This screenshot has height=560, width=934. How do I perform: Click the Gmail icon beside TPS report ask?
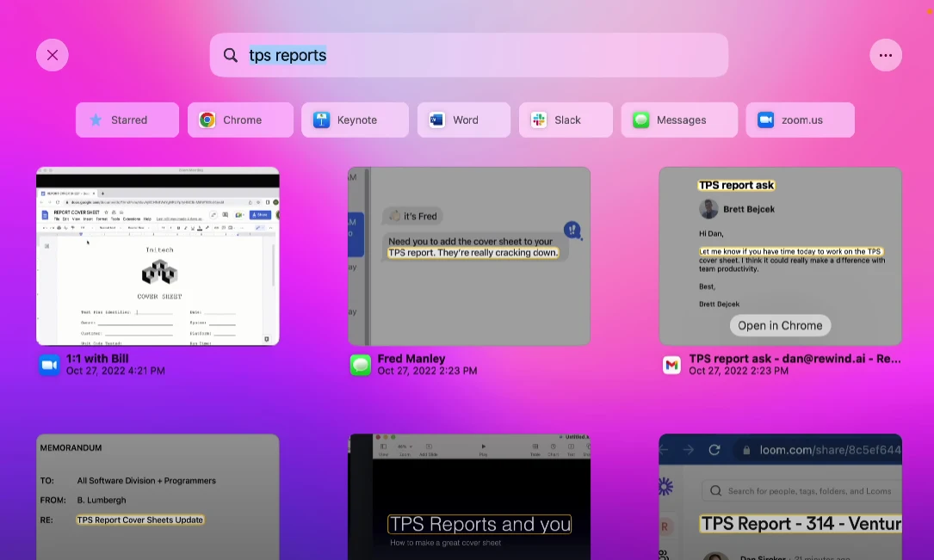tap(671, 366)
